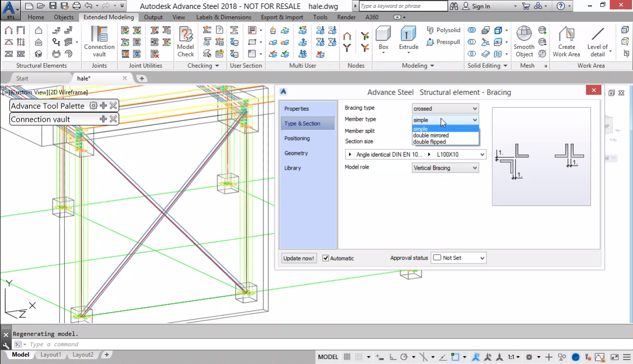This screenshot has width=633, height=364.
Task: Expand the Checking ribbon panel
Action: pyautogui.click(x=203, y=65)
